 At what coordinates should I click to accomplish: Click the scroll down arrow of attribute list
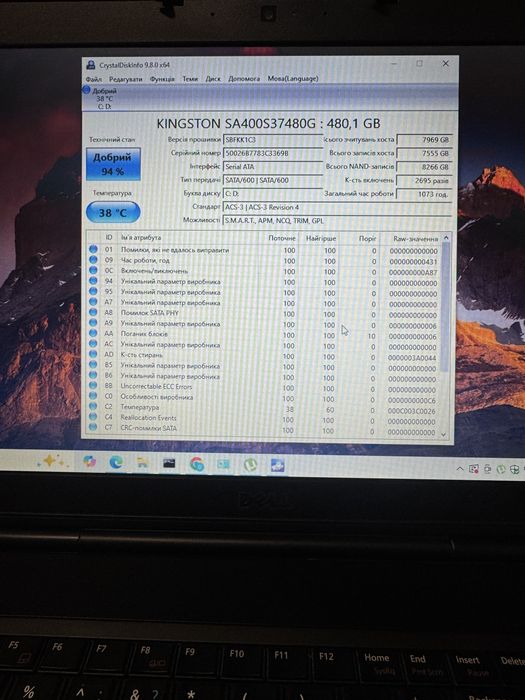pos(444,434)
